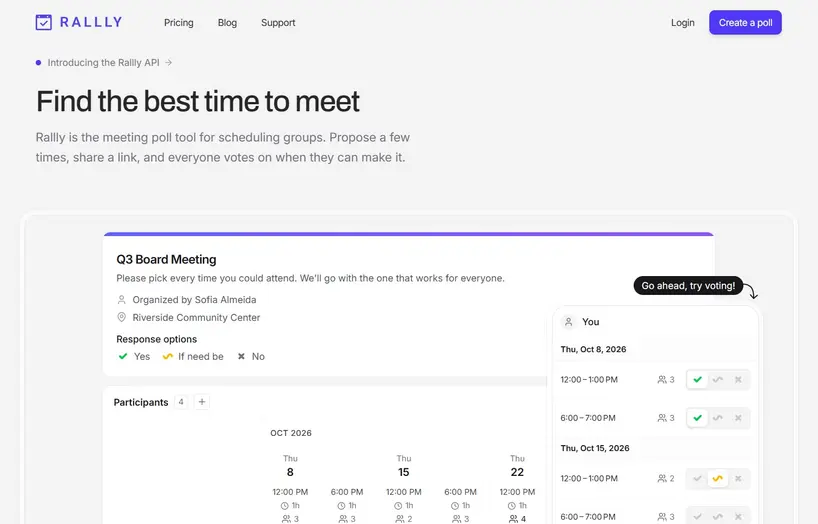This screenshot has height=524, width=818.
Task: Click the participants count badge 4
Action: click(x=181, y=402)
